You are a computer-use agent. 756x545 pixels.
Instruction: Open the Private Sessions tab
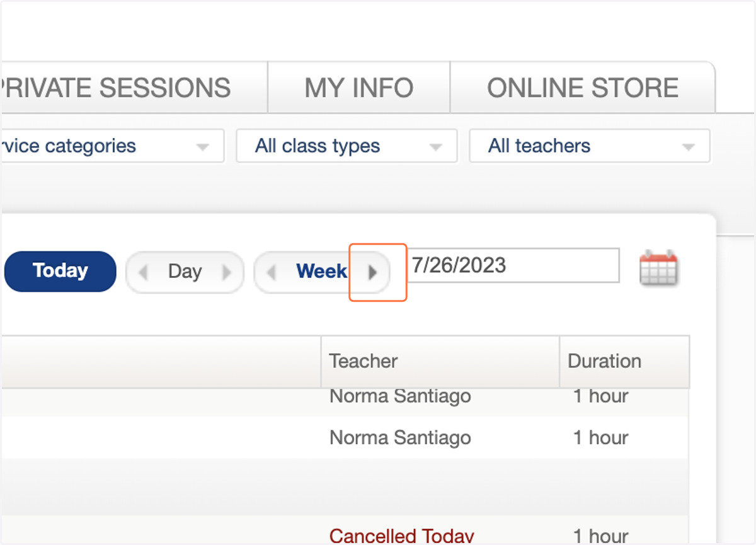(x=134, y=88)
